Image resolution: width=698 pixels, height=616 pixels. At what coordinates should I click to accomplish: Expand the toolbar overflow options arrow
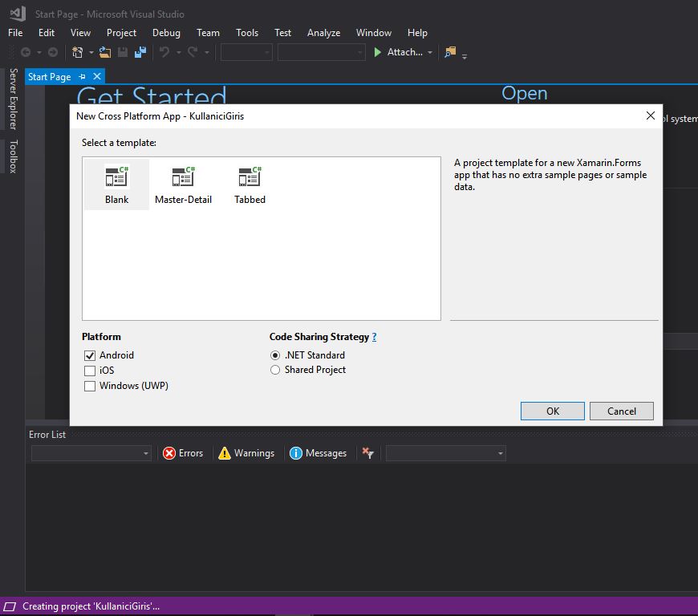click(x=465, y=56)
